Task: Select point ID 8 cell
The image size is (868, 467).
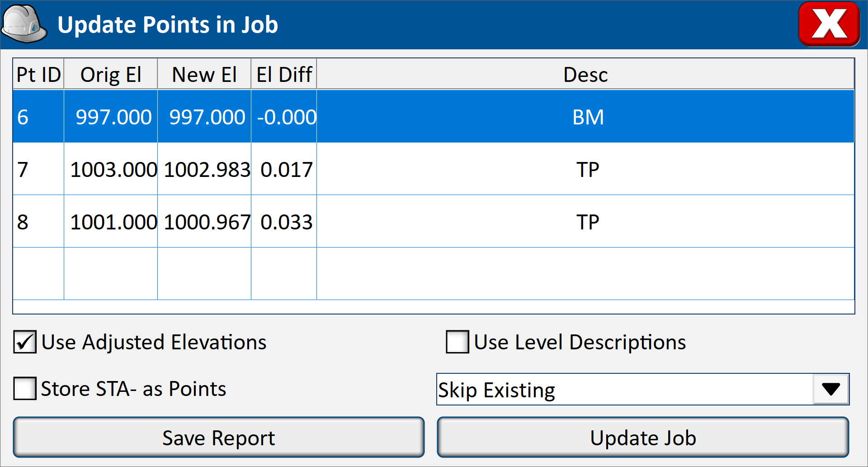Action: pyautogui.click(x=38, y=222)
